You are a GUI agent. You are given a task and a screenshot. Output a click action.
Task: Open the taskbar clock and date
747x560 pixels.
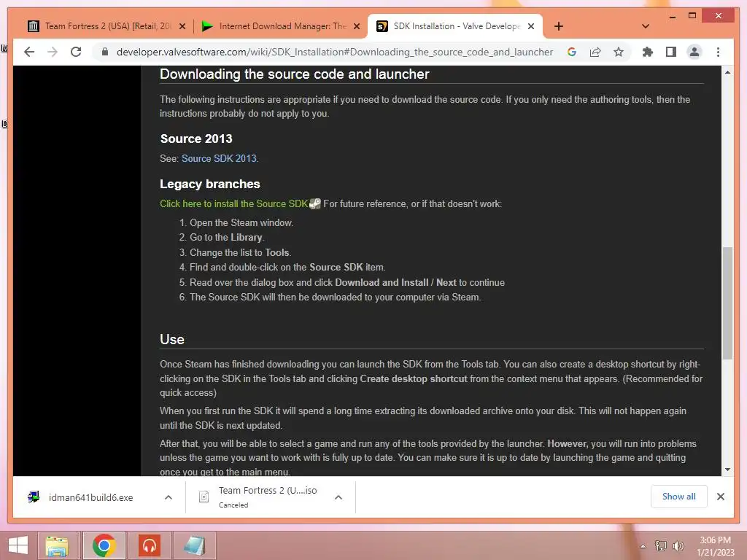coord(716,546)
